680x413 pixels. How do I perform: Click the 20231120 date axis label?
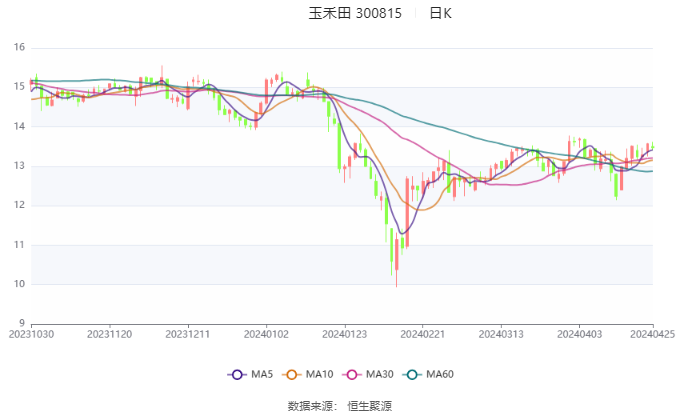tap(109, 334)
